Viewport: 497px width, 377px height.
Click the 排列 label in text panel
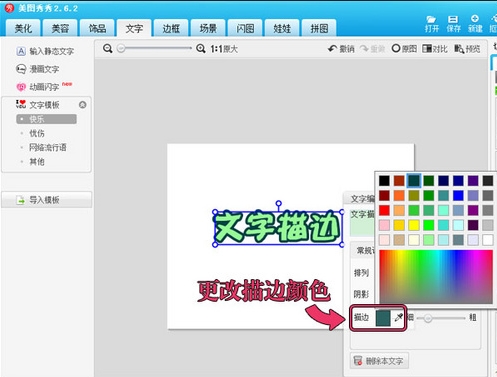point(361,273)
